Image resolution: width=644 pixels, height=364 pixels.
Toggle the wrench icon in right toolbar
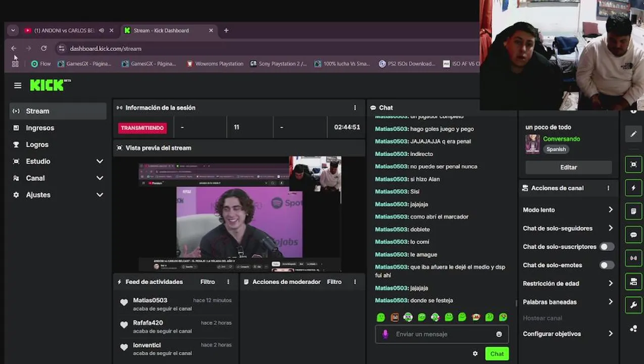point(633,305)
